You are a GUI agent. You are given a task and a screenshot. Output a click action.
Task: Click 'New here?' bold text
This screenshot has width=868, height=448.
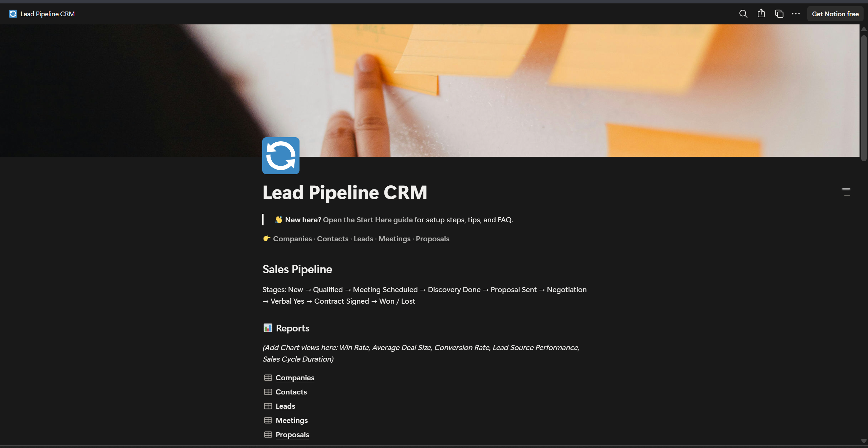tap(303, 220)
